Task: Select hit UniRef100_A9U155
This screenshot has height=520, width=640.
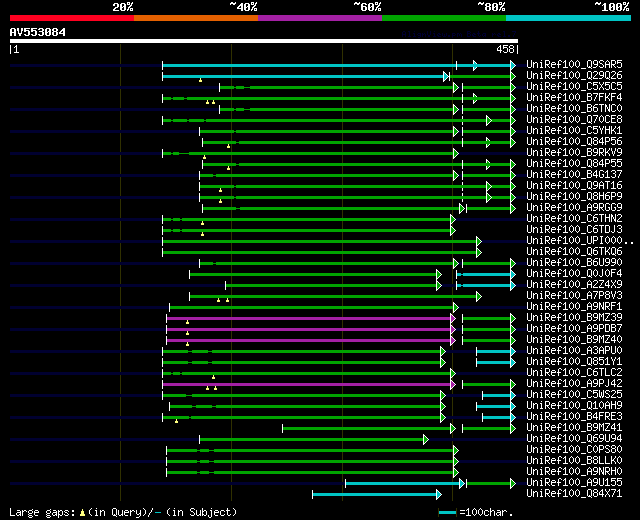Action: click(x=574, y=483)
